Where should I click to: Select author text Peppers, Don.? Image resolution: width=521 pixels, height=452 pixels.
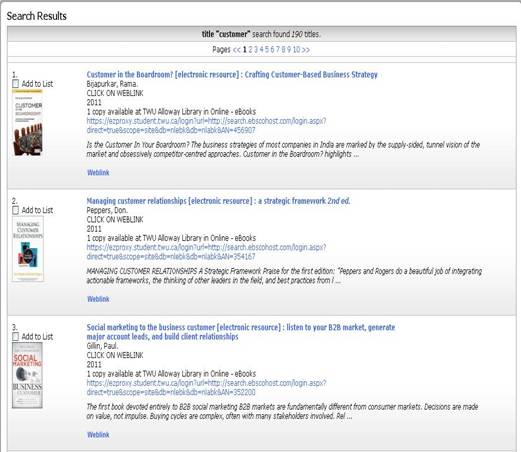(x=107, y=210)
